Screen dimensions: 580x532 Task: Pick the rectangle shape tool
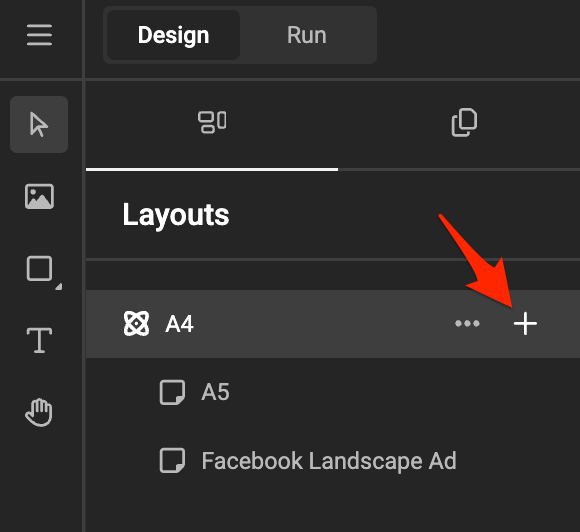click(x=39, y=269)
